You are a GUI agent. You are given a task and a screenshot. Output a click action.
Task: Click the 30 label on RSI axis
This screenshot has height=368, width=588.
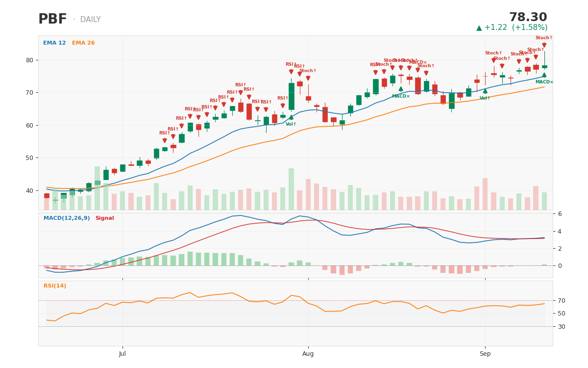(x=562, y=327)
